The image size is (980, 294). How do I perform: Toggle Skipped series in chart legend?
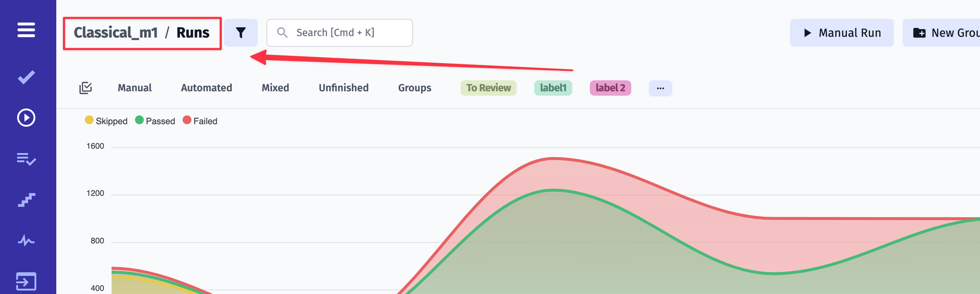(x=106, y=121)
